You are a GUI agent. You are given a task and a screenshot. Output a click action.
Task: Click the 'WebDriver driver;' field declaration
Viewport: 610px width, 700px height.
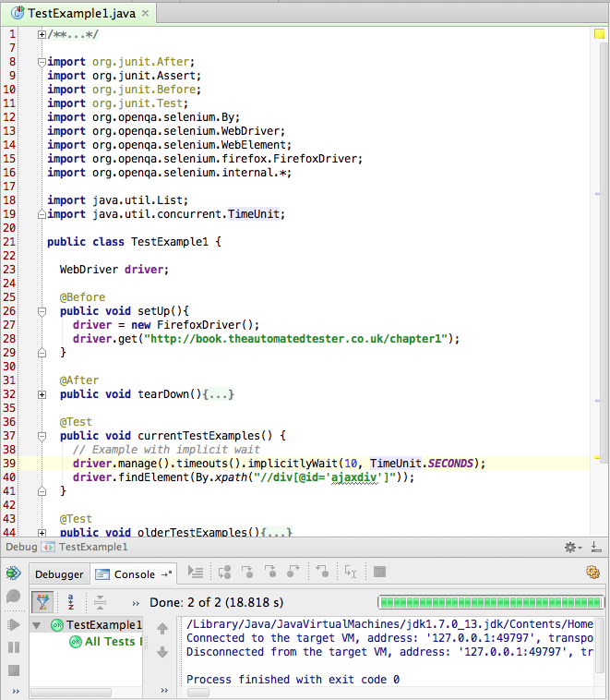click(114, 270)
